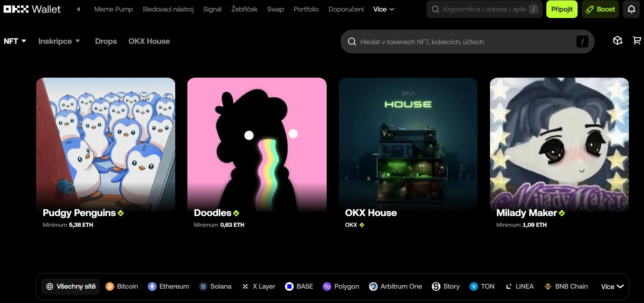
Task: Choose the BNB Chain network filter
Action: 566,286
